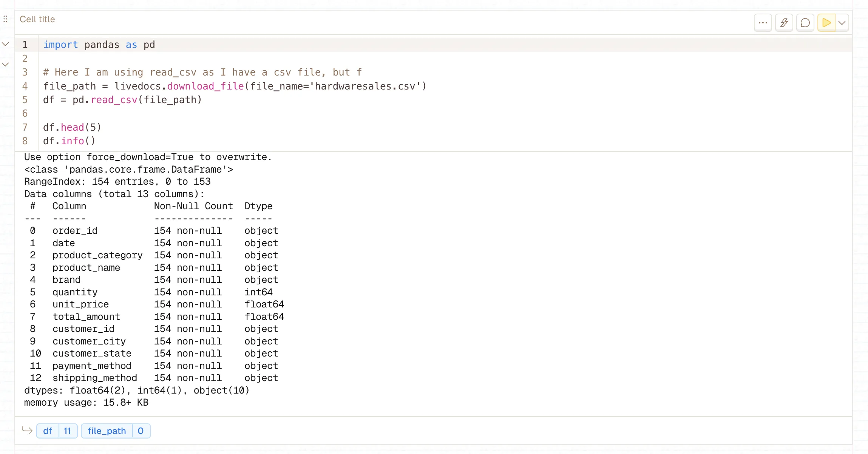Click the read_csv function name
The width and height of the screenshot is (868, 454).
[x=114, y=100]
